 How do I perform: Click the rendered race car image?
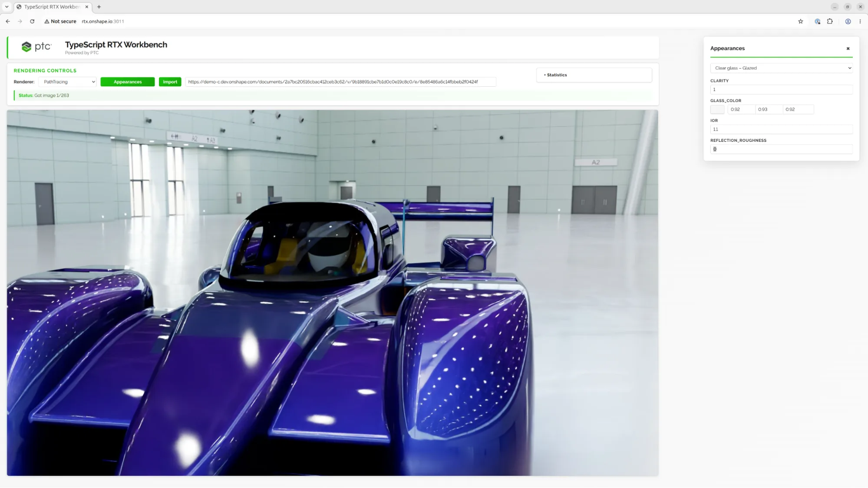pos(333,293)
